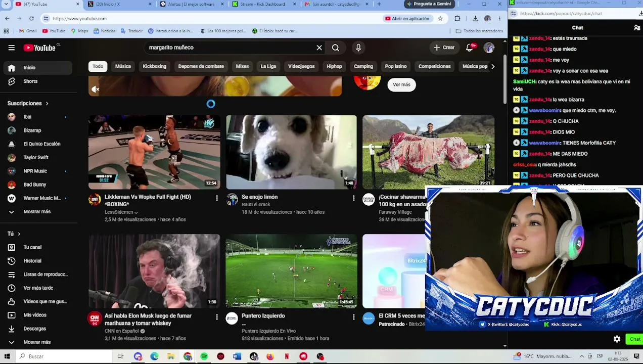Expand the lower Mostrar más in Tú section

click(38, 342)
